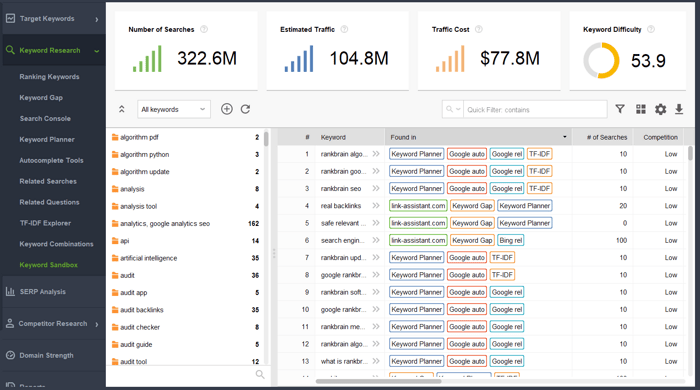This screenshot has height=390, width=700.
Task: Open the settings gear icon
Action: pyautogui.click(x=660, y=109)
